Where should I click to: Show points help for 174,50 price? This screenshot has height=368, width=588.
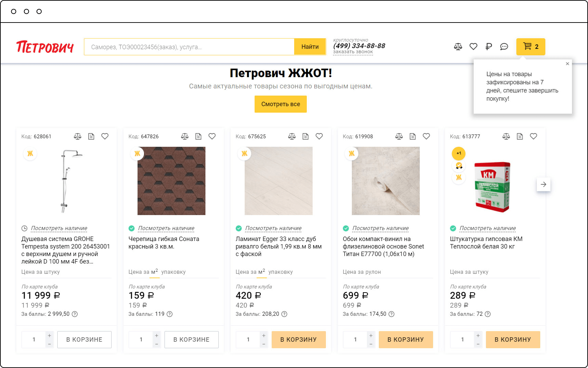[x=391, y=314]
